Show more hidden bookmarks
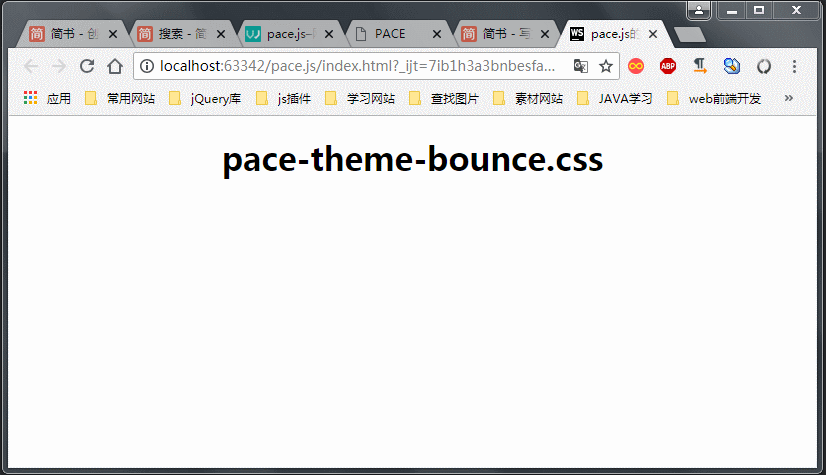Image resolution: width=826 pixels, height=475 pixels. 789,98
